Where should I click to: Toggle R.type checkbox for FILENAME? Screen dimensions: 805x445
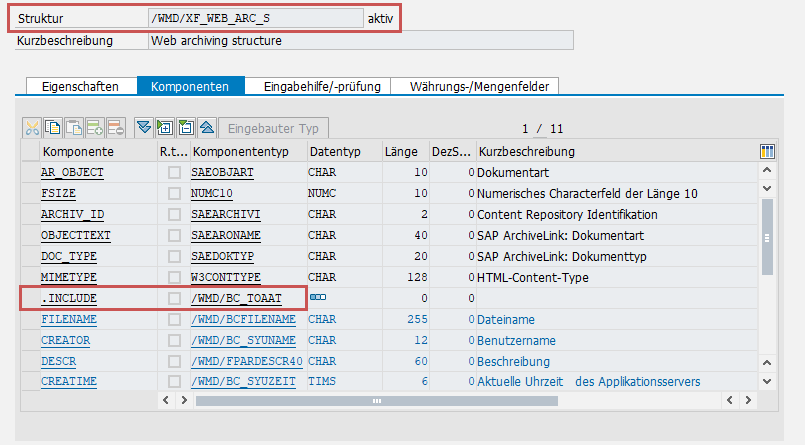click(174, 319)
